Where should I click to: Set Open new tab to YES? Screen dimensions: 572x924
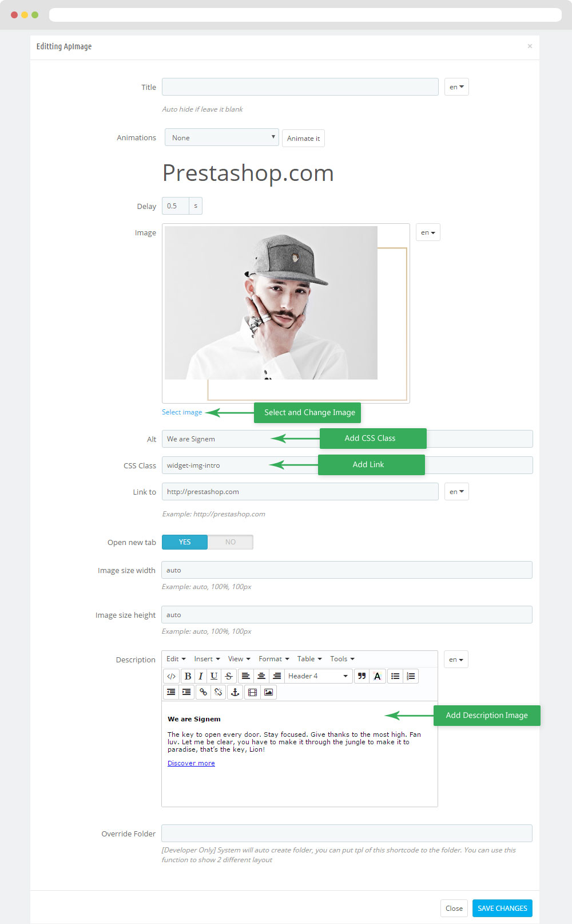coord(185,542)
